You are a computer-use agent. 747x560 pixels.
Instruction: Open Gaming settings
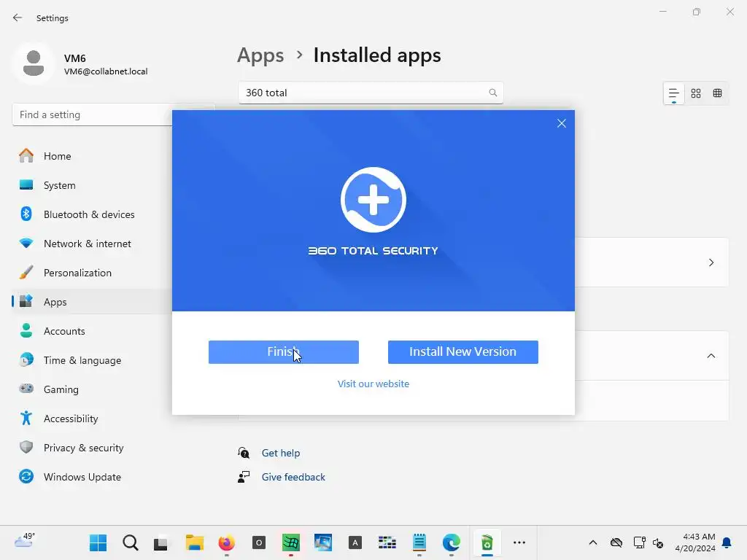pos(92,389)
